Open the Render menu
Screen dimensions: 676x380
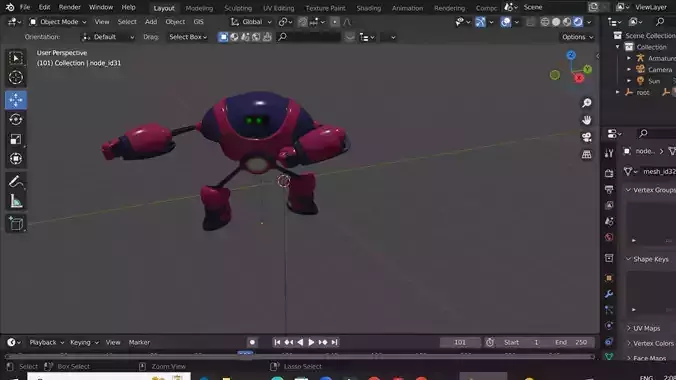69,7
